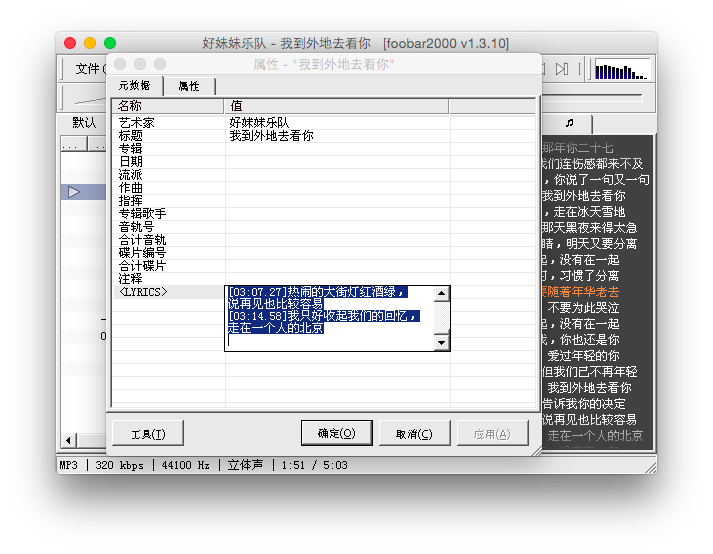Click lyric line 爱过年轻的你

[x=583, y=355]
